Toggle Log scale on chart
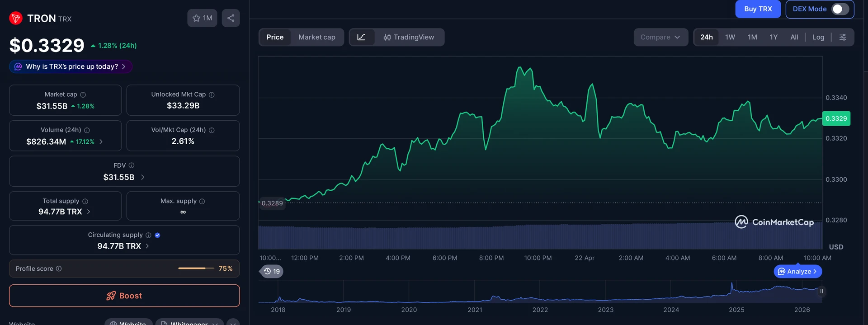The width and height of the screenshot is (868, 325). coord(818,37)
